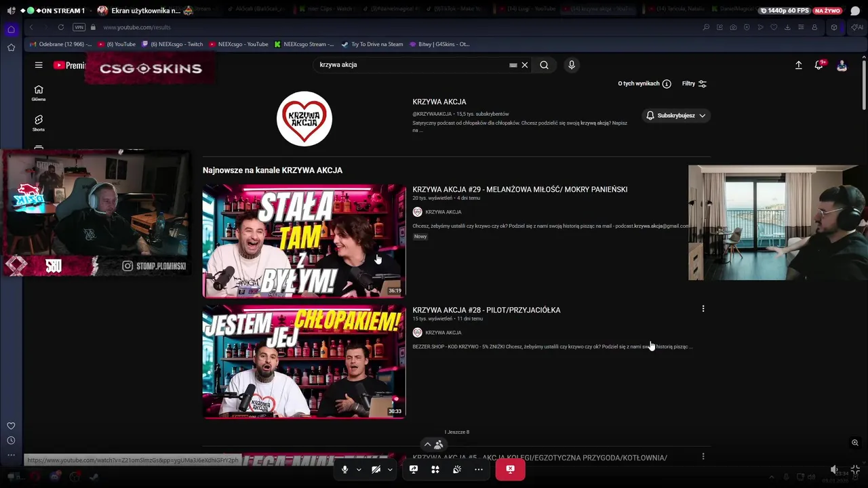
Task: Expand participants panel chevron
Action: [427, 445]
